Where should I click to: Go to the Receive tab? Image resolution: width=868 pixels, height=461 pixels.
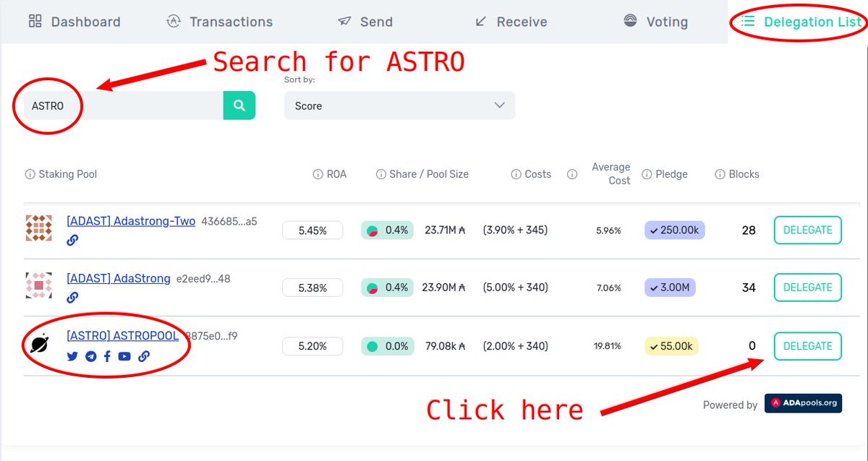511,22
